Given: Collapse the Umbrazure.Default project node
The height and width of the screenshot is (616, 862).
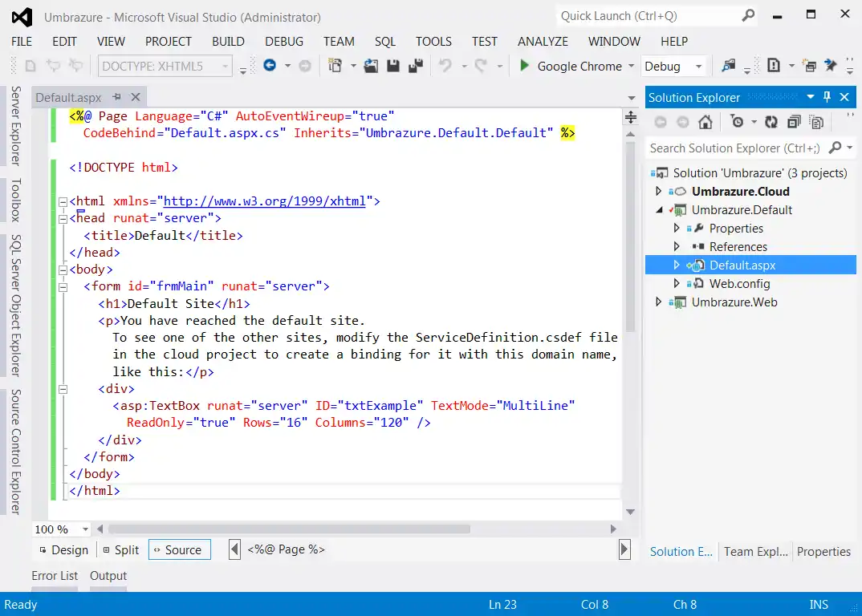Looking at the screenshot, I should [659, 210].
